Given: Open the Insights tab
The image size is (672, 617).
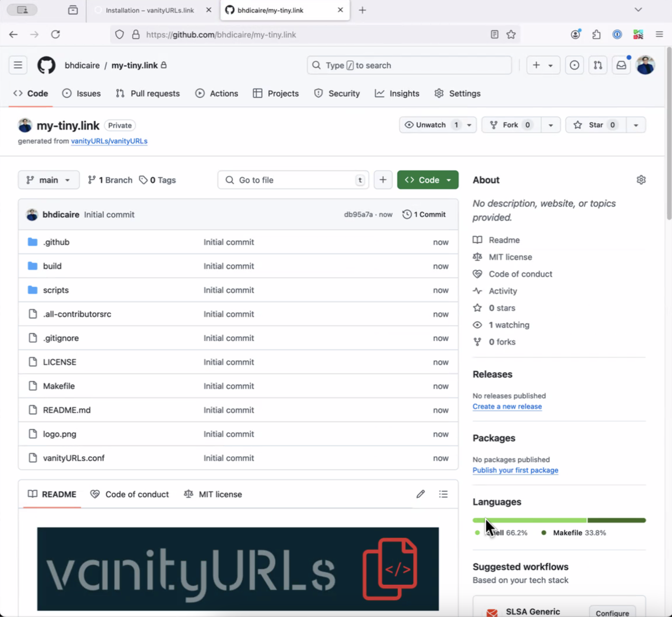Looking at the screenshot, I should tap(397, 93).
